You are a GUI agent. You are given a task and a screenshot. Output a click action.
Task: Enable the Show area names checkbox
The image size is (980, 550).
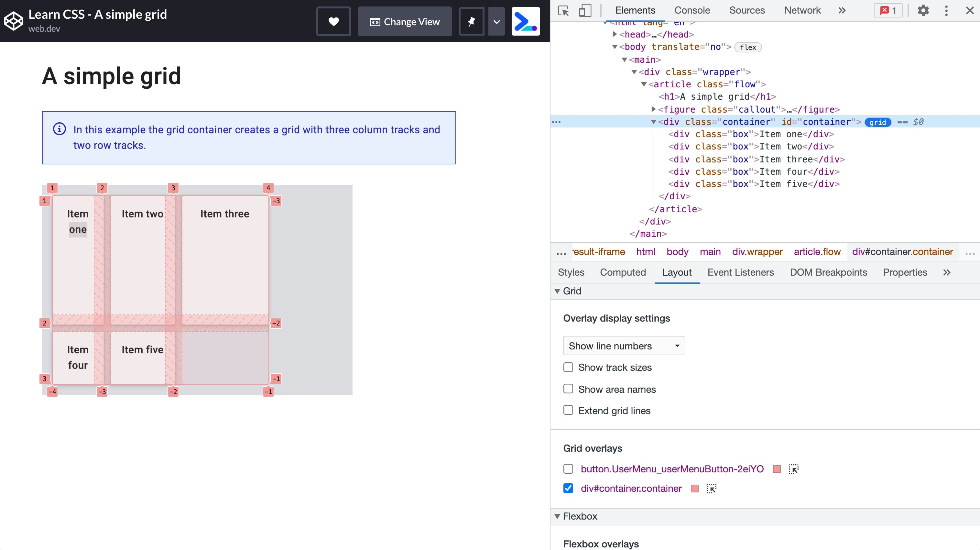pyautogui.click(x=568, y=389)
